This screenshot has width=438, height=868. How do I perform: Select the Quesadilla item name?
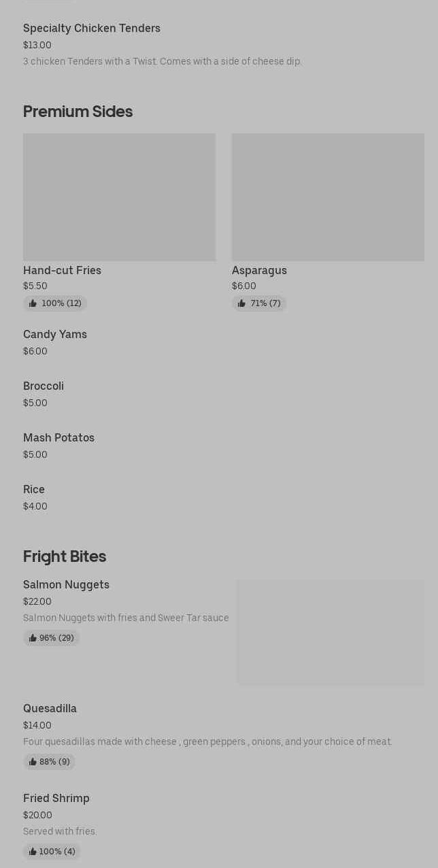click(50, 708)
